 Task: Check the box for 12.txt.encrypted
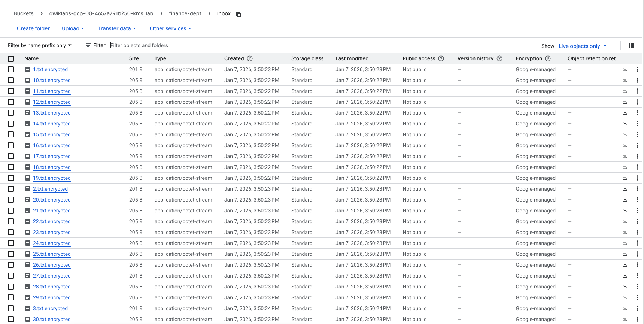[11, 102]
